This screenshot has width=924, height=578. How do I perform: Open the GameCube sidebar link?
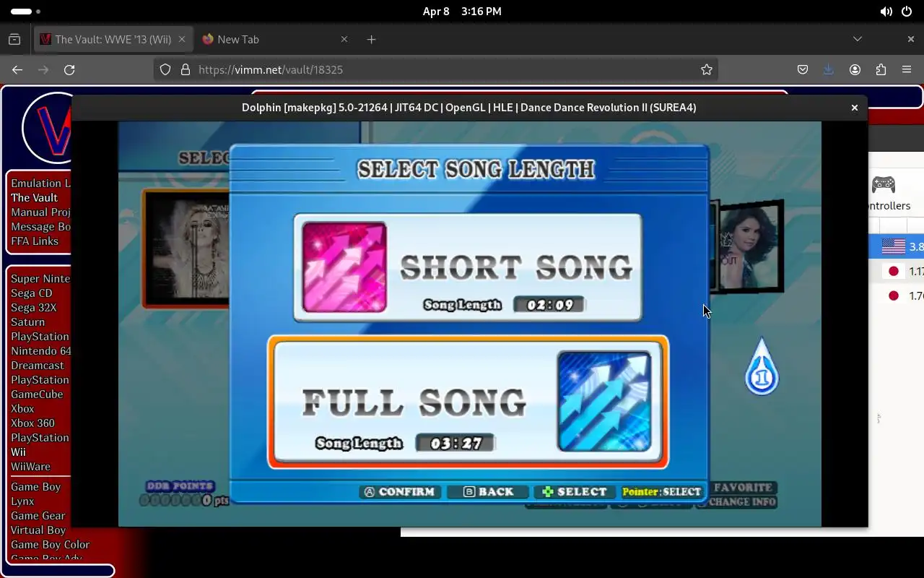[x=37, y=394]
